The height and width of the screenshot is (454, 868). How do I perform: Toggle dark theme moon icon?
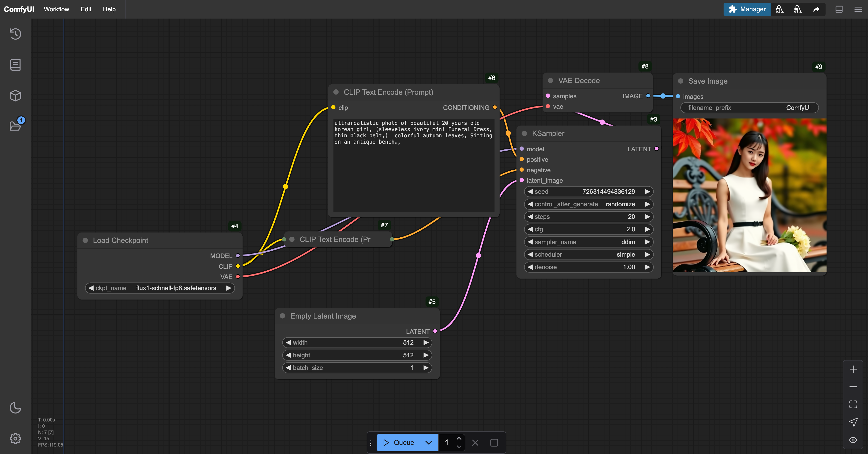point(15,408)
